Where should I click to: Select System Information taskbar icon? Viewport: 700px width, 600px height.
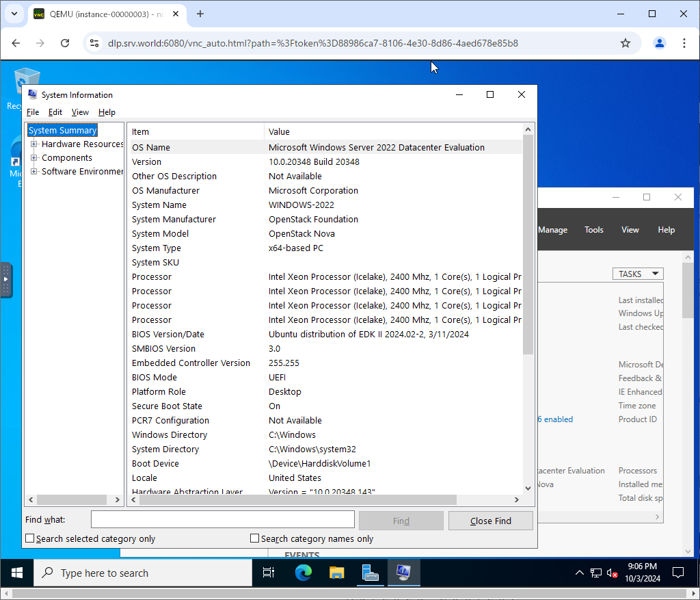tap(403, 573)
